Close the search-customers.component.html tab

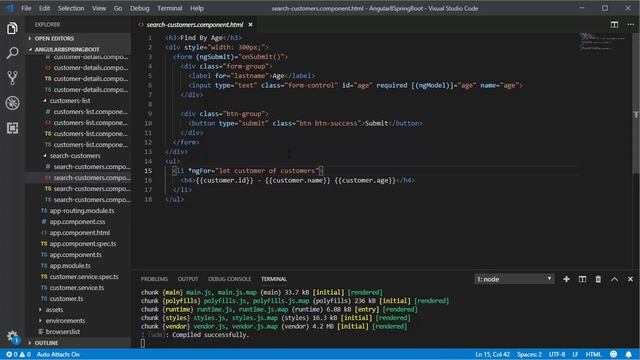tap(250, 24)
